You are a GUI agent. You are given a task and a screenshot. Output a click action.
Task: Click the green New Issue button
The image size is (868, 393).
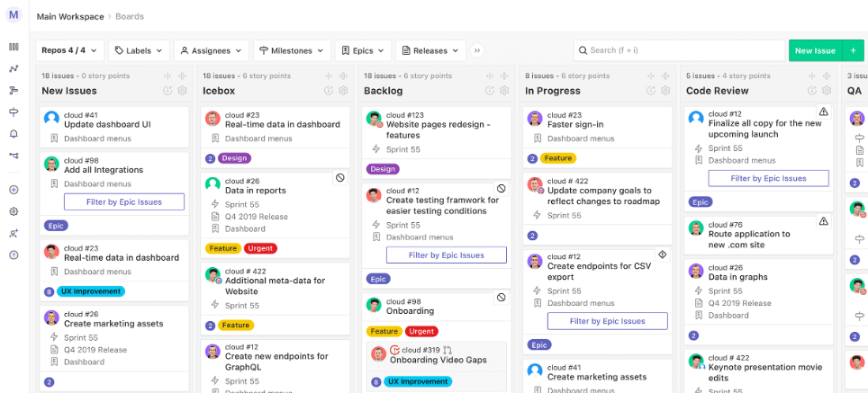click(x=816, y=50)
